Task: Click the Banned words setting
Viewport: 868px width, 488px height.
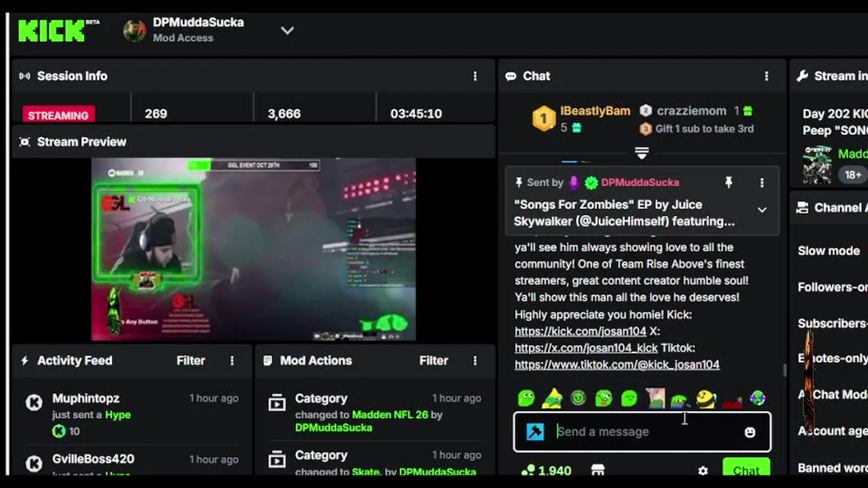Action: pyautogui.click(x=833, y=468)
